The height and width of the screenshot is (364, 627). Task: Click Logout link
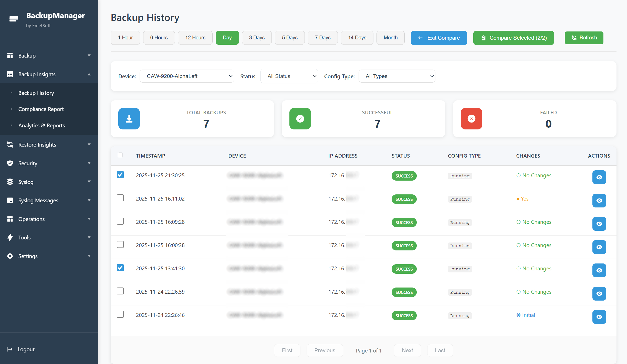26,349
